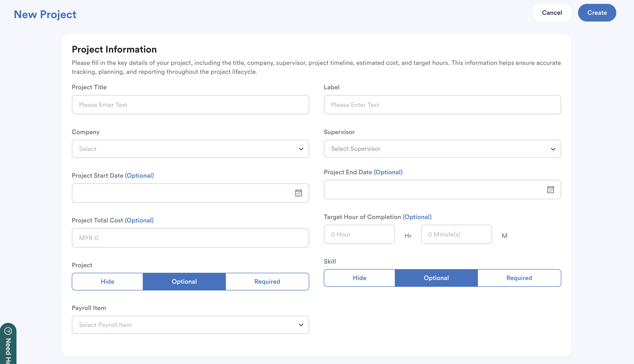Image resolution: width=634 pixels, height=364 pixels.
Task: Set Project option to Required
Action: point(267,281)
